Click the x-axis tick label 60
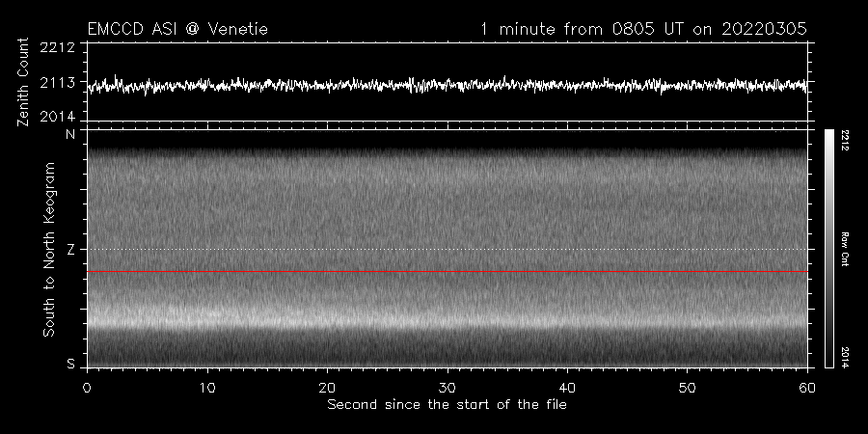This screenshot has width=868, height=434. pos(807,388)
